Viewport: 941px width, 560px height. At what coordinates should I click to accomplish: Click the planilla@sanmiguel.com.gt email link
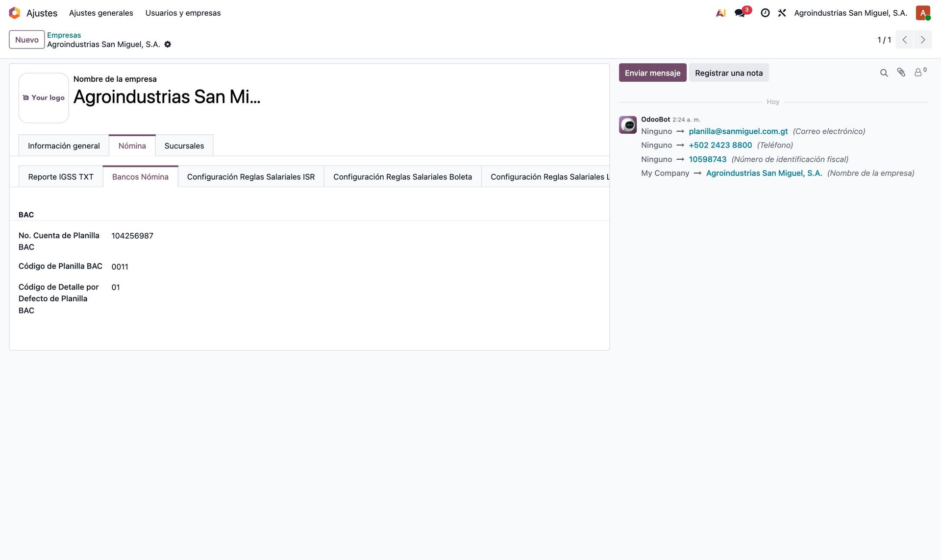738,131
